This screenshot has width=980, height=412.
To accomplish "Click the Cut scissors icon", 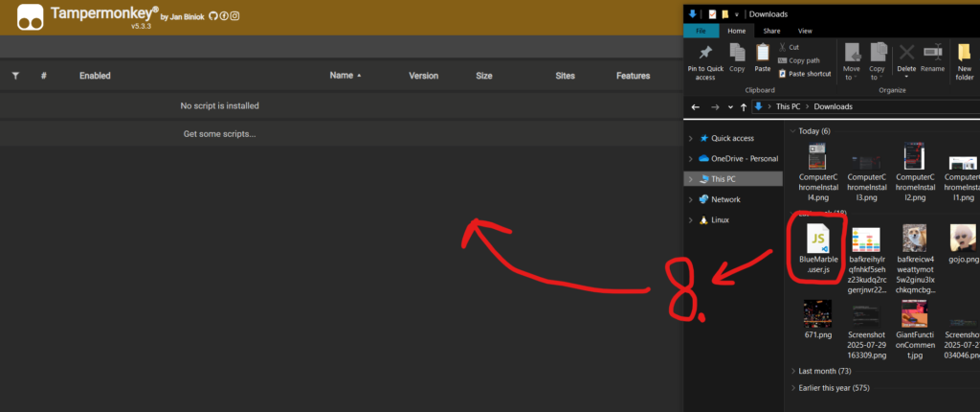I will tap(783, 46).
